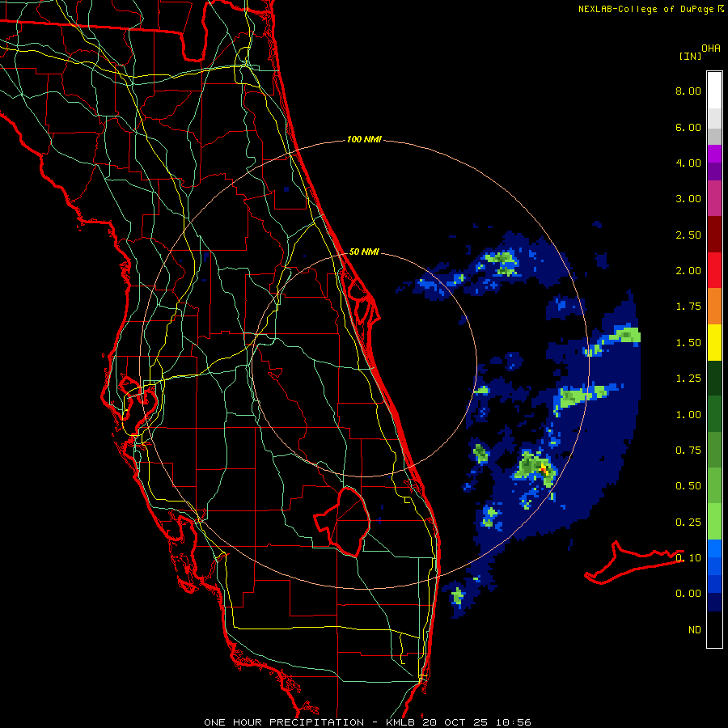Click the 0.10 legend value
Screen dimensions: 728x728
688,558
